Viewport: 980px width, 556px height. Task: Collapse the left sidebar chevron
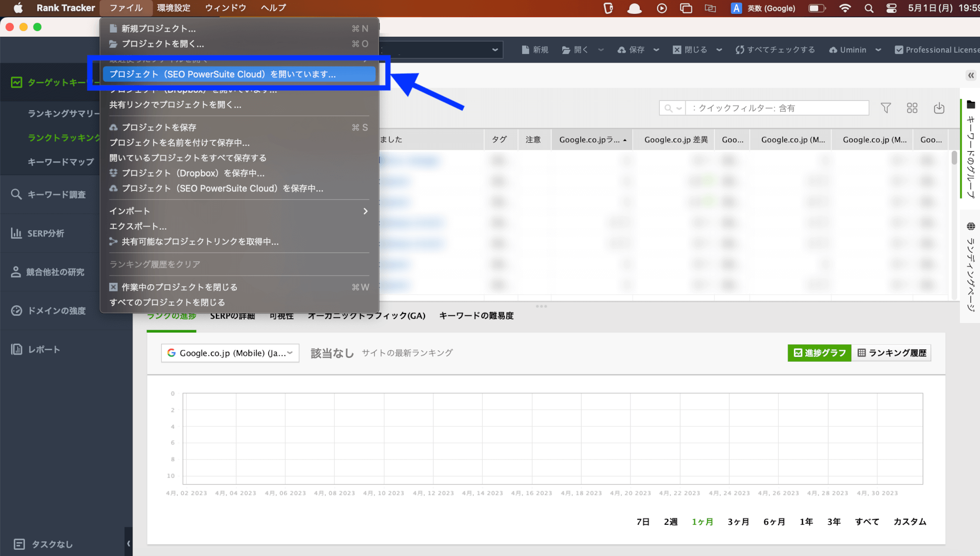(128, 543)
